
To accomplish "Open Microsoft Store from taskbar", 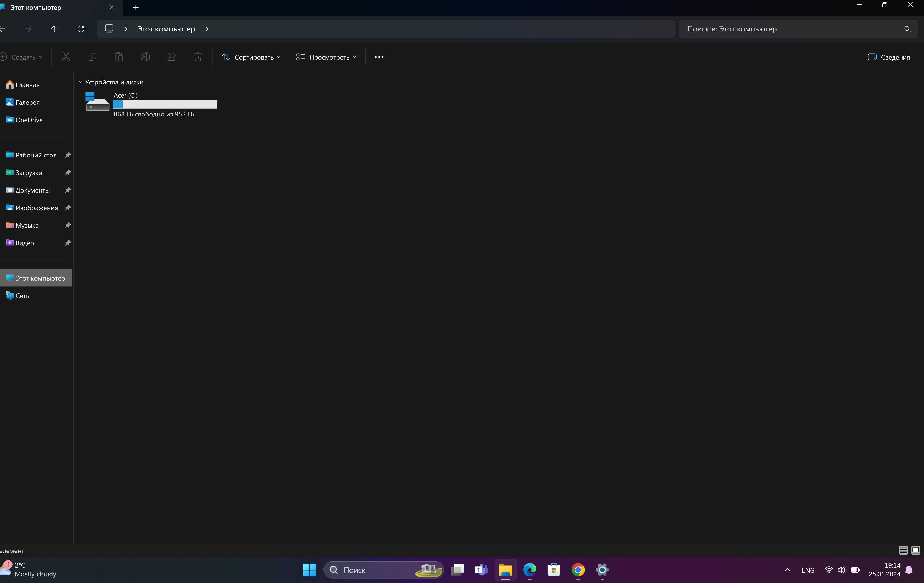I will 554,570.
